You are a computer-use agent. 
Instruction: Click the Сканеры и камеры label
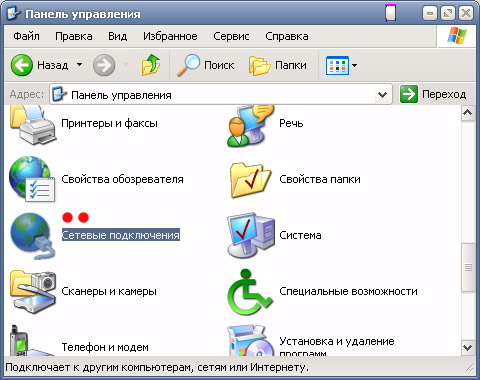pos(109,291)
